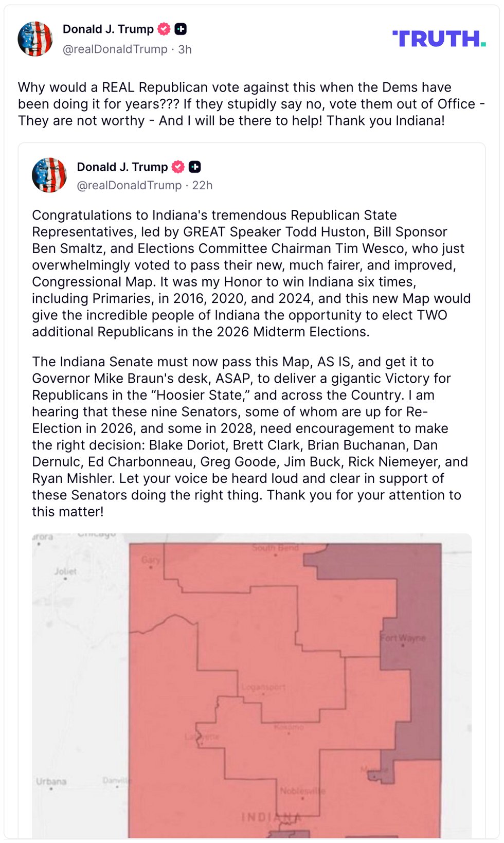Click the plus badge in the quoted post
Screen dimensions: 504x843
tap(195, 167)
